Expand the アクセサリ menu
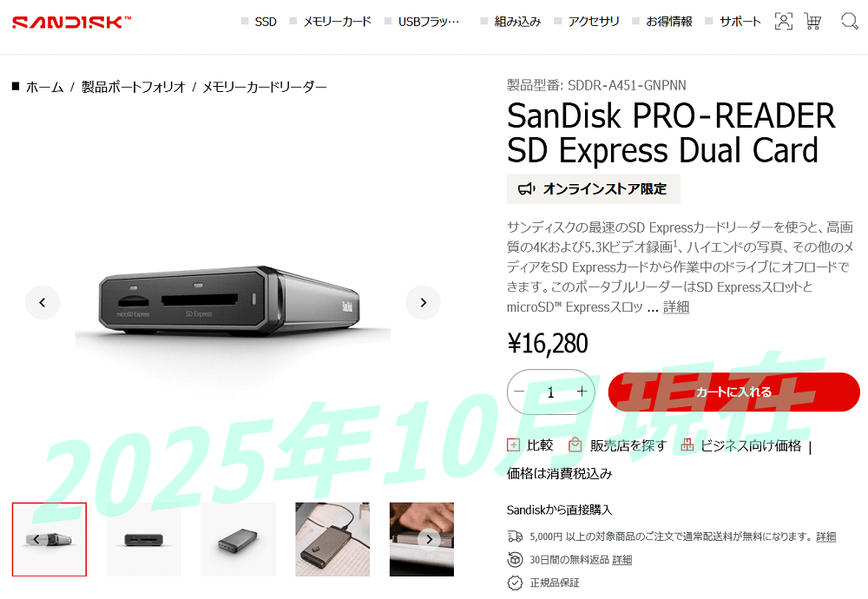This screenshot has height=599, width=868. [x=594, y=22]
